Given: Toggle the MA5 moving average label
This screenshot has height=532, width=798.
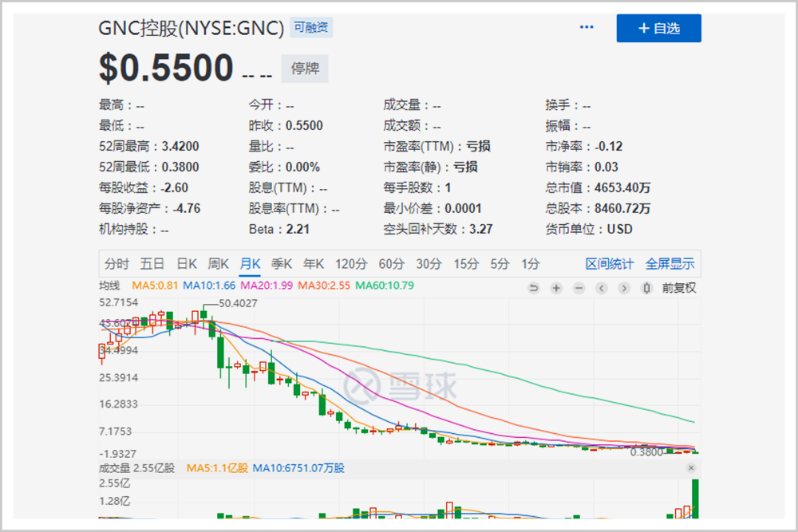Looking at the screenshot, I should click(155, 286).
